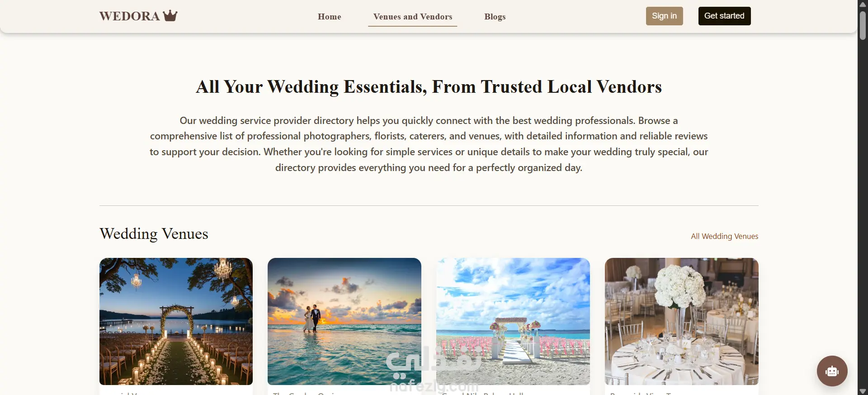Click the scrollbar up arrow
The image size is (868, 395).
[863, 4]
